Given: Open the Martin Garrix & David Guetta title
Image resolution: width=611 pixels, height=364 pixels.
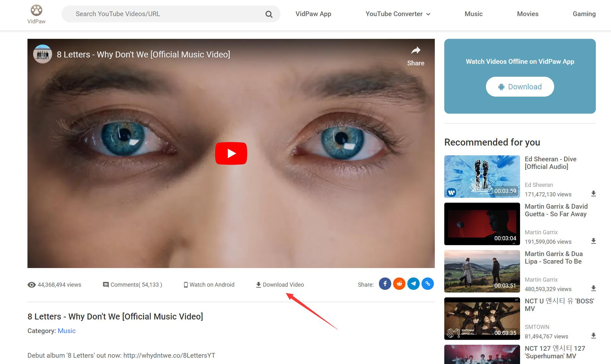Looking at the screenshot, I should [556, 210].
